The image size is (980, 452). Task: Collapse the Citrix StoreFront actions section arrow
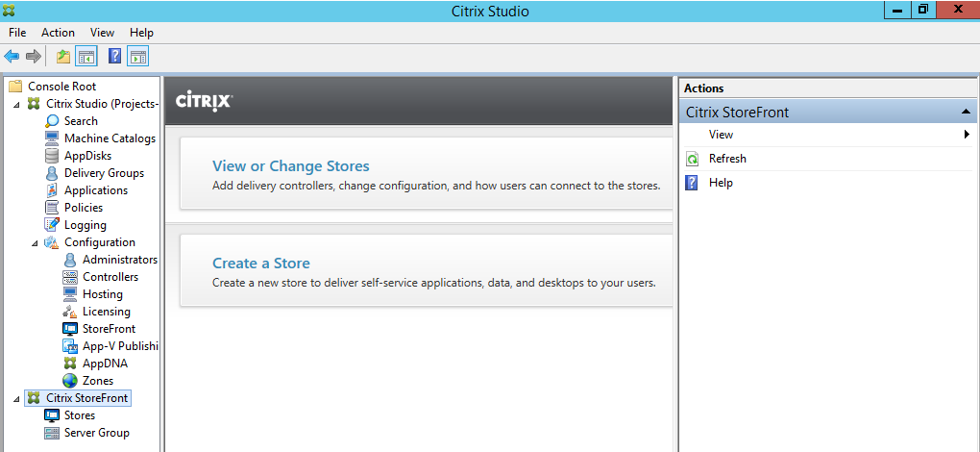(x=966, y=112)
